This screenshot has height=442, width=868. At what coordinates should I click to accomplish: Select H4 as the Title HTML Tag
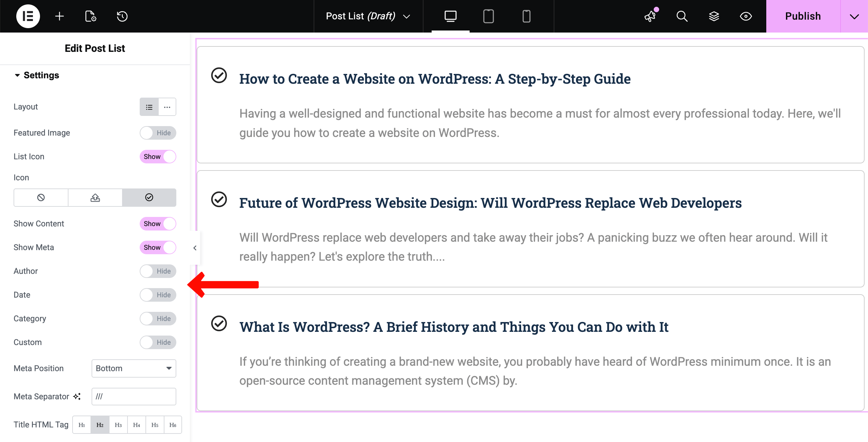(x=137, y=424)
